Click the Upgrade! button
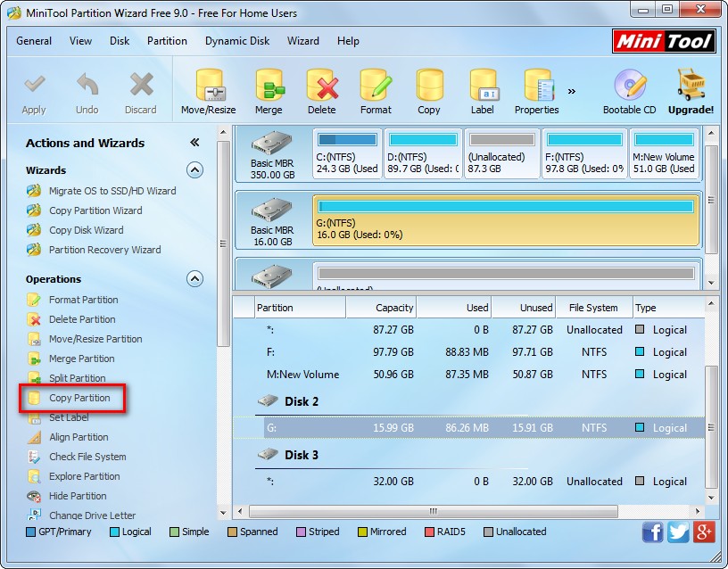This screenshot has height=569, width=728. click(692, 89)
